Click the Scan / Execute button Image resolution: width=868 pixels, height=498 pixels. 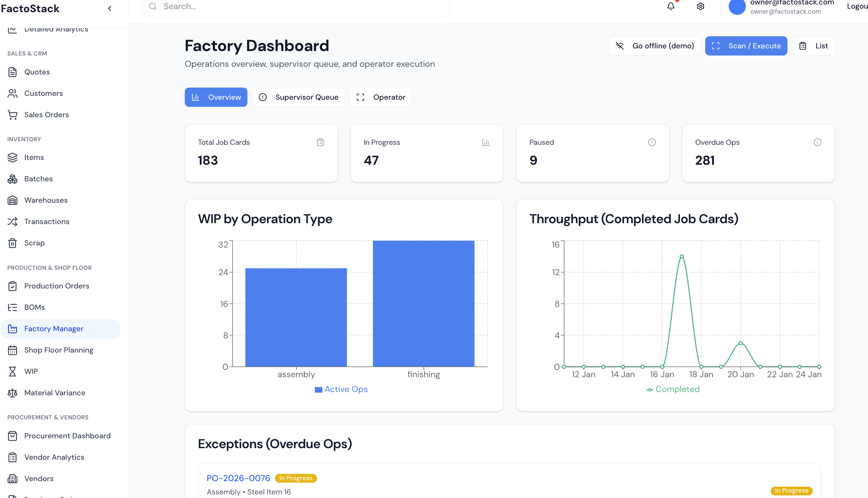(746, 46)
